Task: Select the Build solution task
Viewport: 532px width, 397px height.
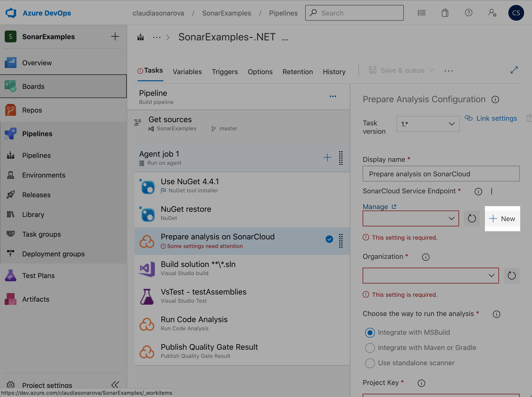Action: [242, 269]
